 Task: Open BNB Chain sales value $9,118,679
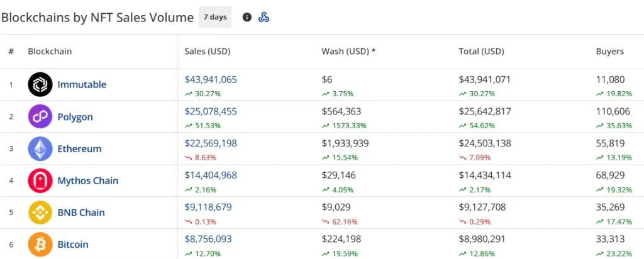[x=208, y=207]
